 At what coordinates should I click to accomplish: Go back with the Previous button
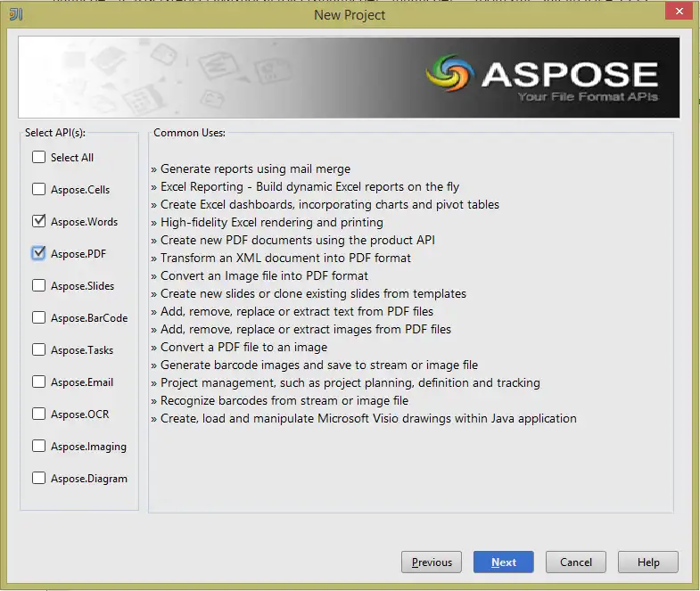(x=432, y=562)
